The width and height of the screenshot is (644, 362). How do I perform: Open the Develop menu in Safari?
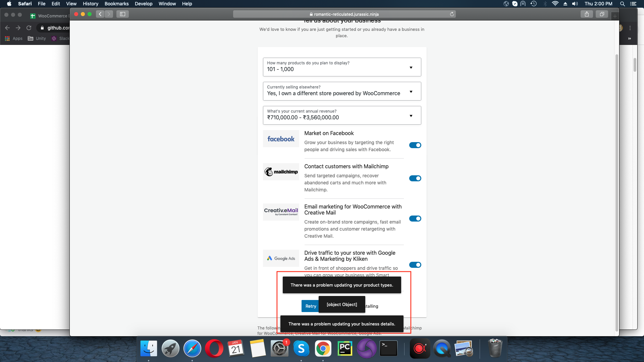click(x=144, y=4)
